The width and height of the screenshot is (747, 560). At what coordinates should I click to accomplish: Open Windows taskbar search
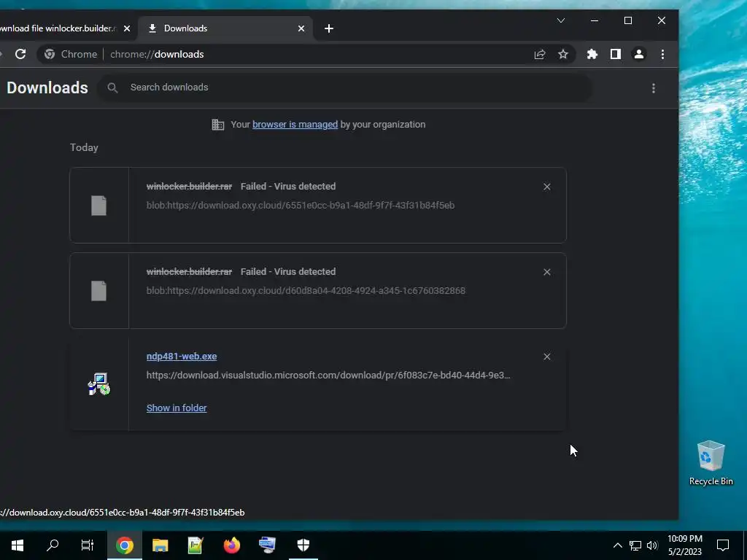coord(53,545)
